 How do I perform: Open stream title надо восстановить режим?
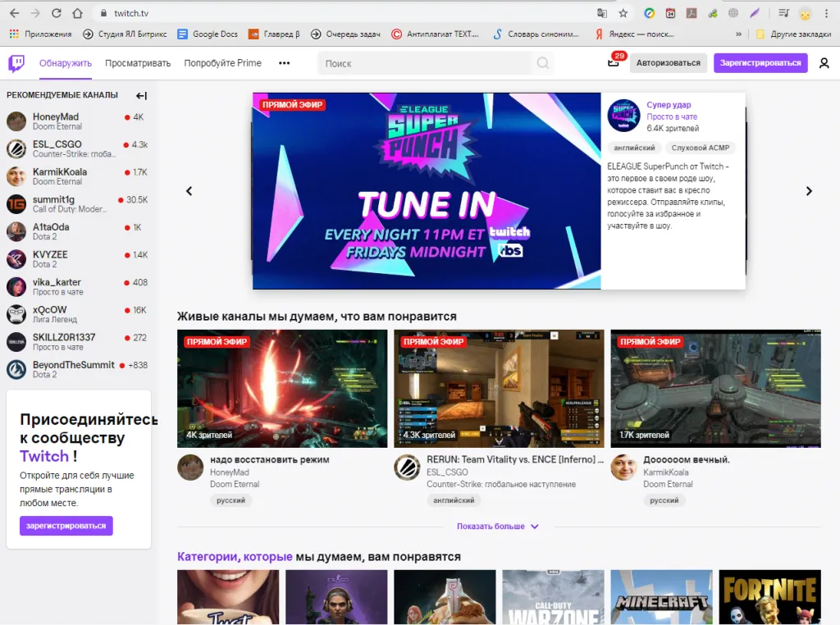(269, 459)
